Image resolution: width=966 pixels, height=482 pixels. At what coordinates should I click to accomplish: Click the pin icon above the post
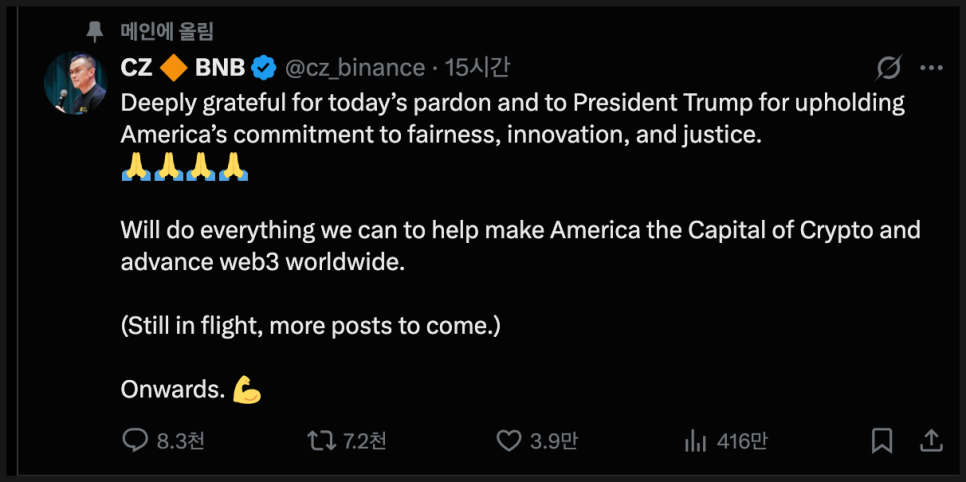pyautogui.click(x=95, y=32)
